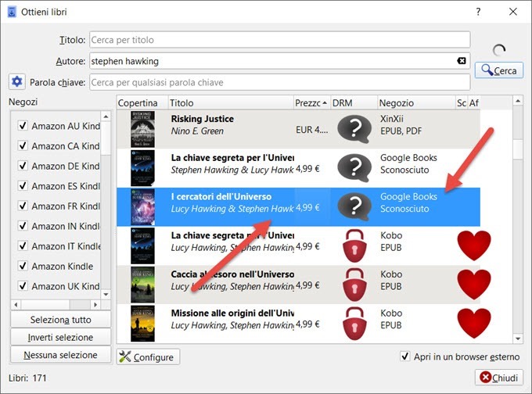Open the Configure button
This screenshot has height=394, width=532.
148,357
